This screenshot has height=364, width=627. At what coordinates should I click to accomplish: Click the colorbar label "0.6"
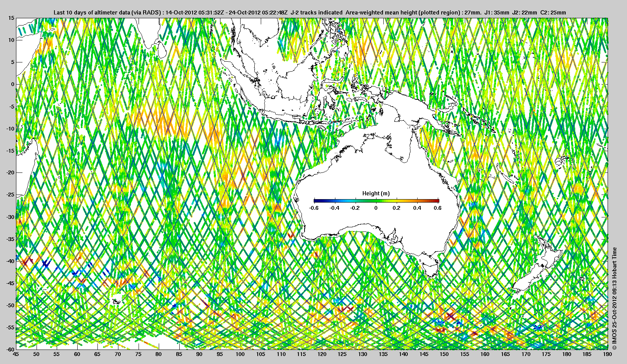[x=438, y=208]
